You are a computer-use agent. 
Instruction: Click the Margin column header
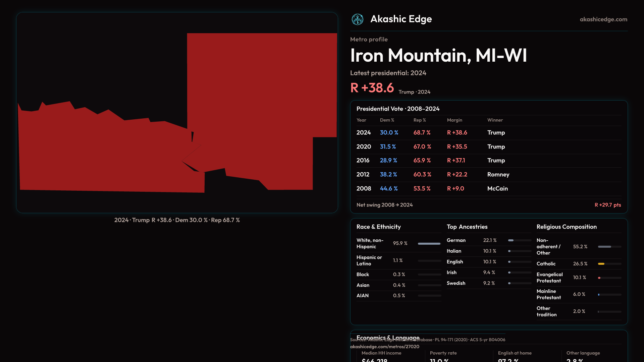pos(454,120)
